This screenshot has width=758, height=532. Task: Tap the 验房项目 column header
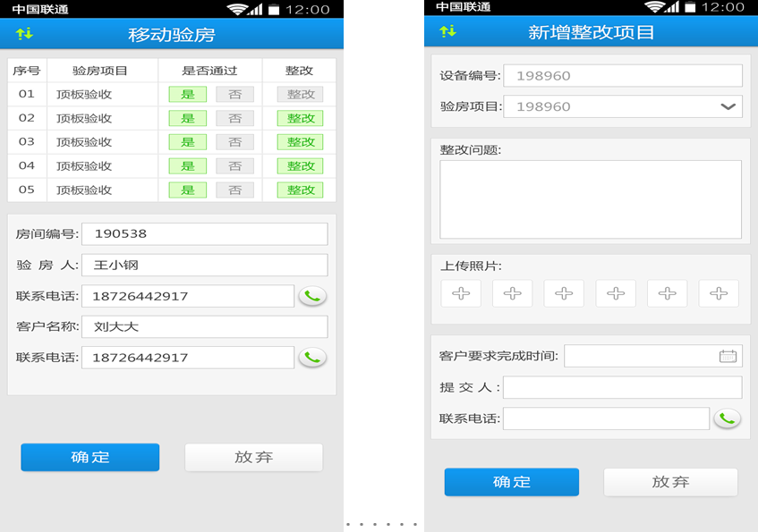100,71
